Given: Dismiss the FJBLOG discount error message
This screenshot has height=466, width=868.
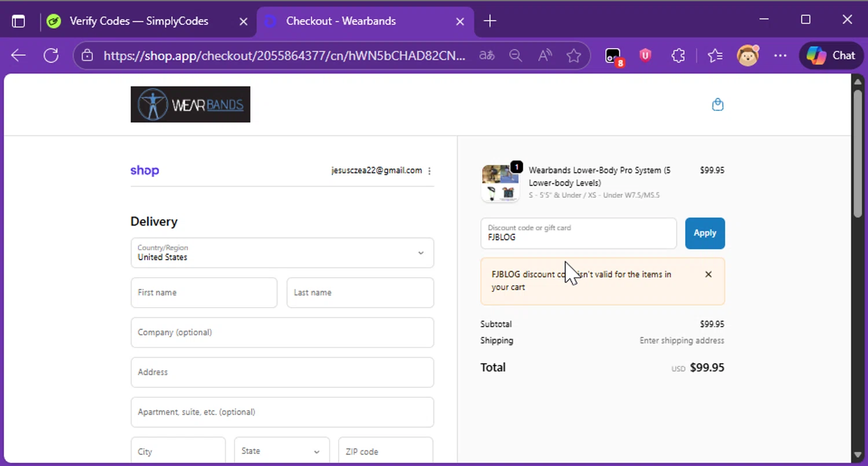Looking at the screenshot, I should click(708, 275).
